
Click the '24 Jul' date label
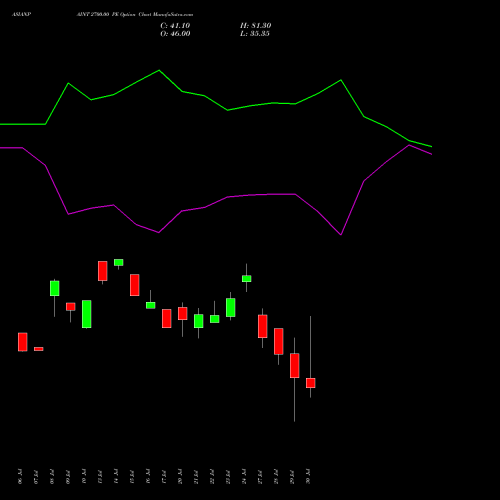click(x=244, y=476)
